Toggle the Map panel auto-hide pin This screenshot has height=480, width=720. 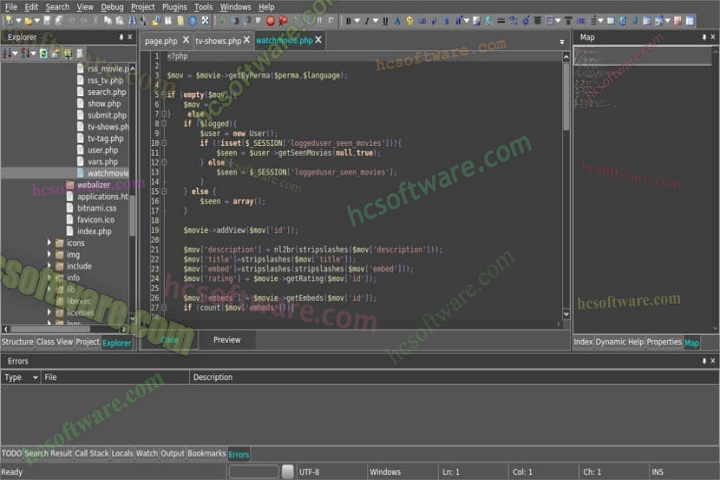point(704,37)
